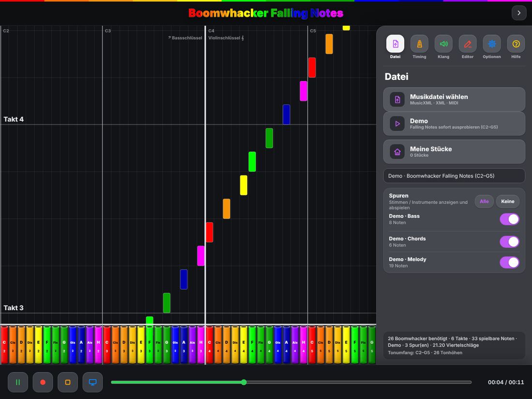
Task: Click the Takt 3 measure label
Action: (14, 308)
